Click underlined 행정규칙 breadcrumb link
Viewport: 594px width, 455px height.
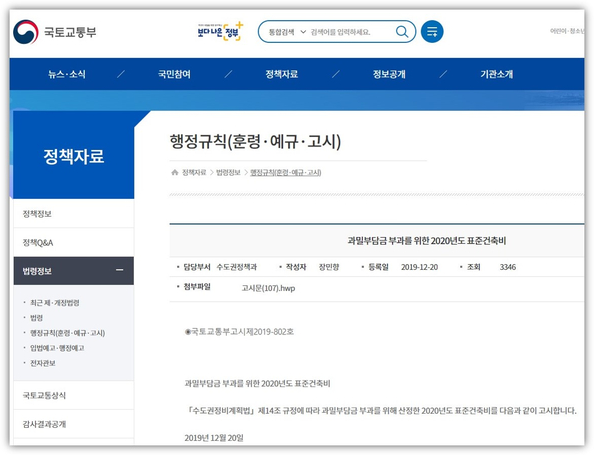pos(286,173)
